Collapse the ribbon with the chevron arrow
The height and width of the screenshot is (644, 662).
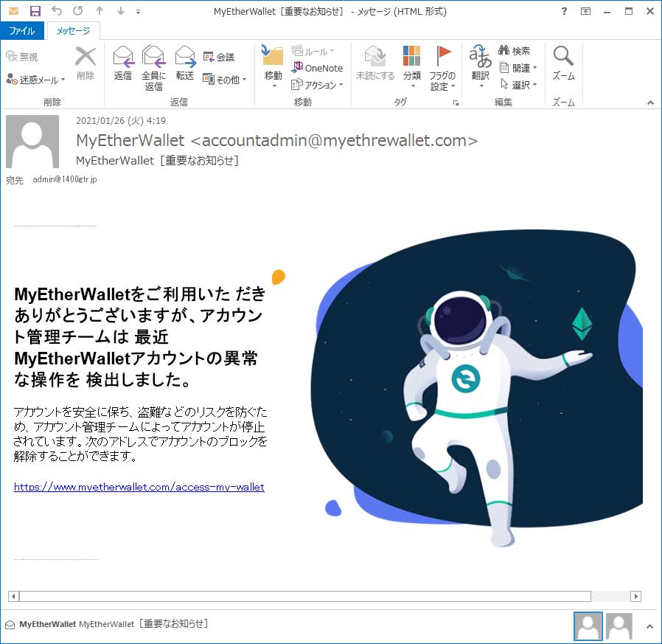click(650, 103)
